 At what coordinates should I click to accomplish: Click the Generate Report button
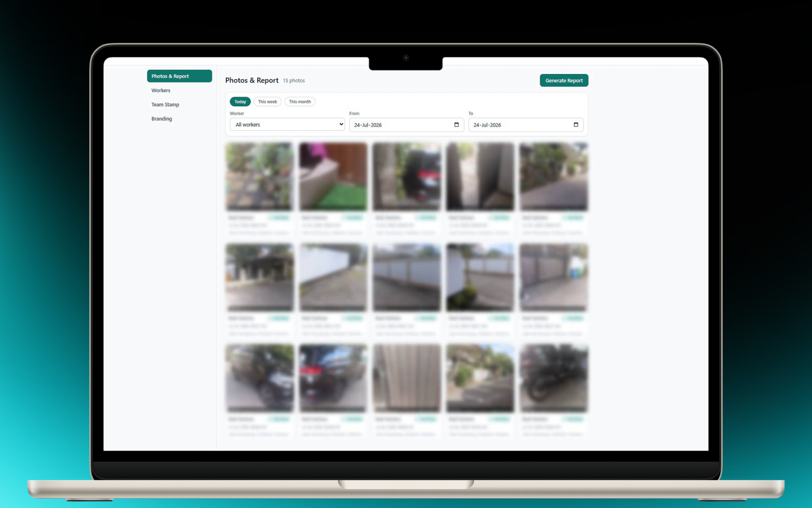(564, 80)
